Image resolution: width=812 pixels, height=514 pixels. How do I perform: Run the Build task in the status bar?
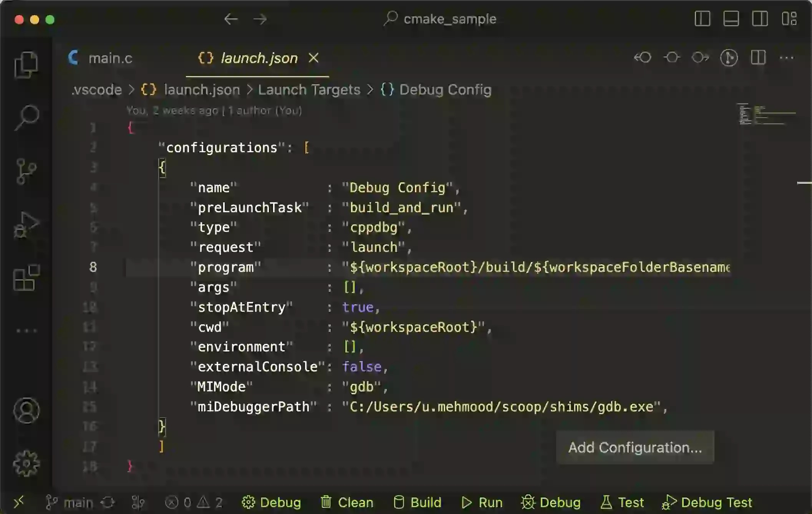(417, 502)
